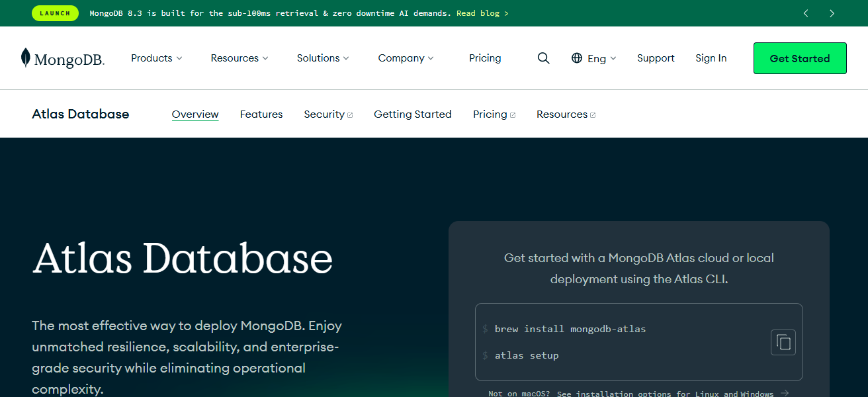Switch to the Getting Started tab
The image size is (868, 397).
click(x=413, y=114)
